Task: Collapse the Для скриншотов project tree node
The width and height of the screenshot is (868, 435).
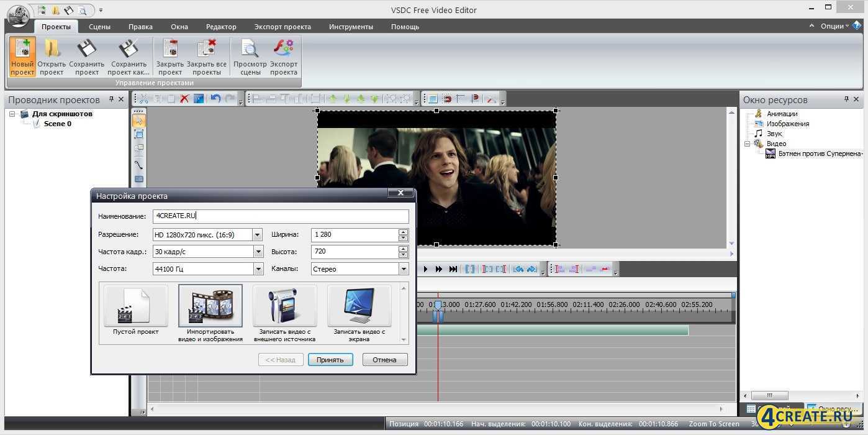Action: point(12,114)
